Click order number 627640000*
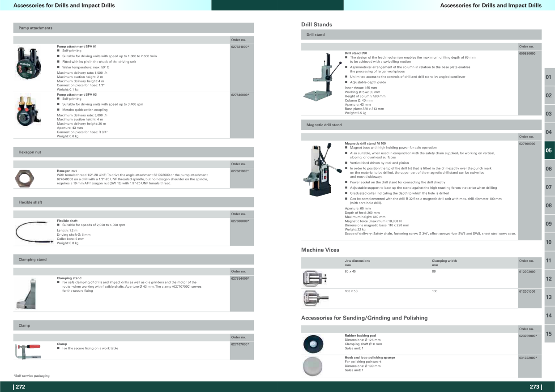Screen dimensions: 555x392 (240, 95)
